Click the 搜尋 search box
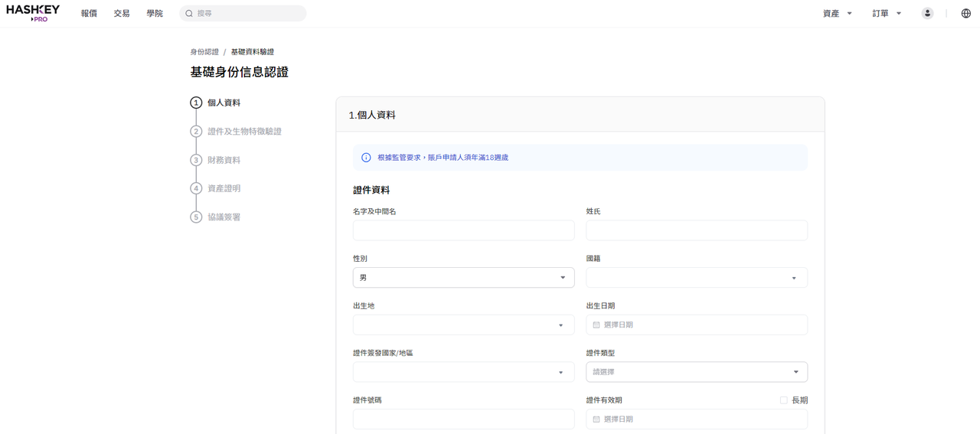Viewport: 980px width, 434px height. point(243,14)
